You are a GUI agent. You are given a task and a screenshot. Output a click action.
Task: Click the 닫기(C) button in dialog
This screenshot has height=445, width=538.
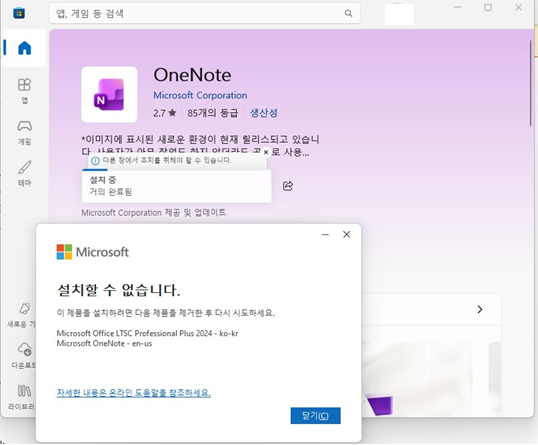315,416
